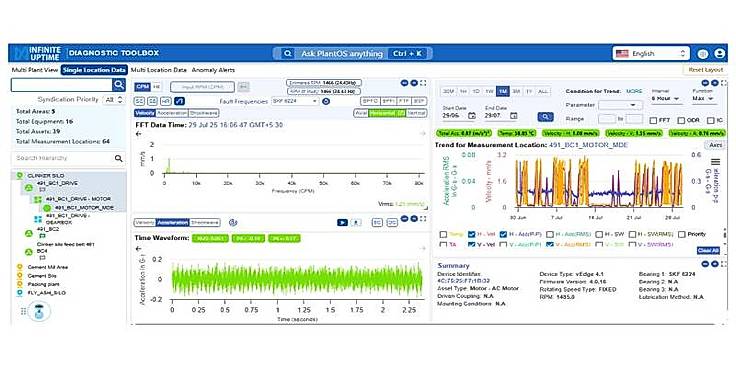The width and height of the screenshot is (736, 368).
Task: Click the Infinite Uptime logo
Action: point(37,54)
